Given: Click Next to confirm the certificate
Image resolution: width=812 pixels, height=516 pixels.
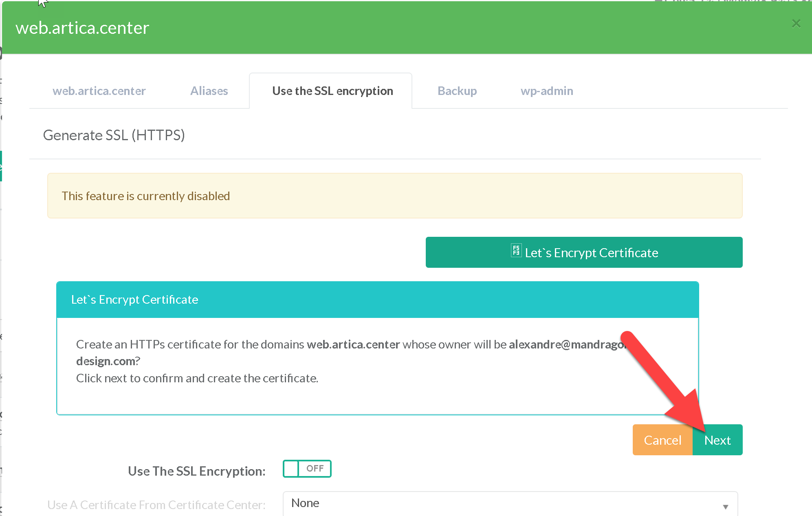Looking at the screenshot, I should click(x=717, y=440).
